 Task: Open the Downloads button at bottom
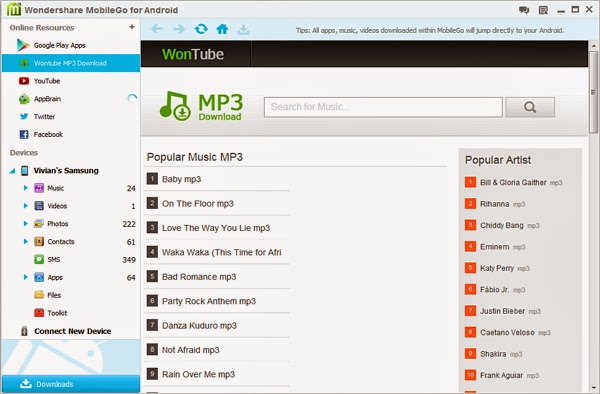[x=71, y=384]
